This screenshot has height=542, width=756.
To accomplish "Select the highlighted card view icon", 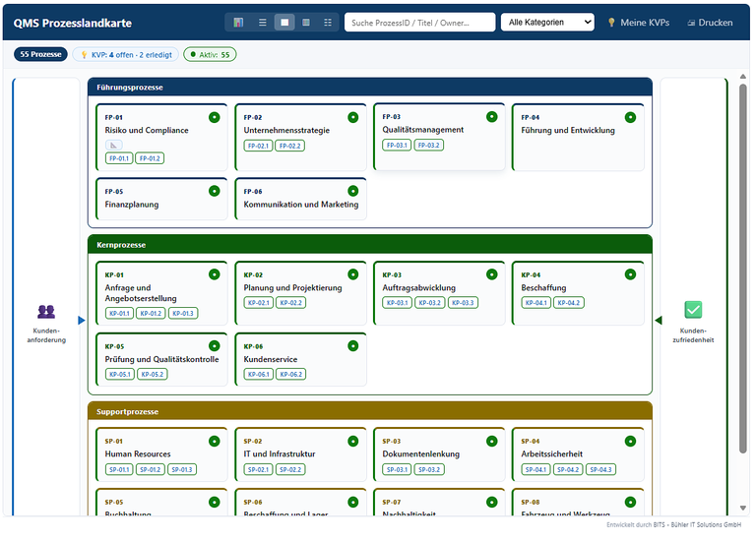I will click(x=284, y=23).
